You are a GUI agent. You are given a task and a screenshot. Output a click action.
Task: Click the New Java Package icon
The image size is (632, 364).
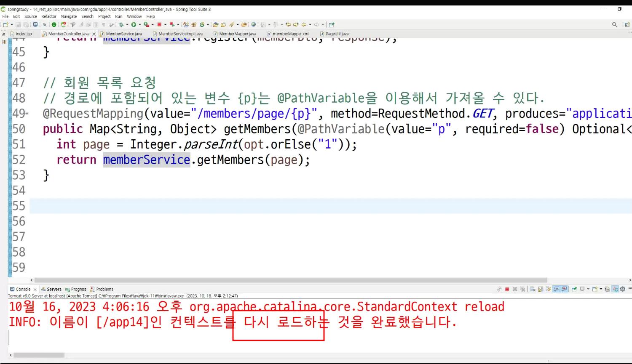click(194, 25)
